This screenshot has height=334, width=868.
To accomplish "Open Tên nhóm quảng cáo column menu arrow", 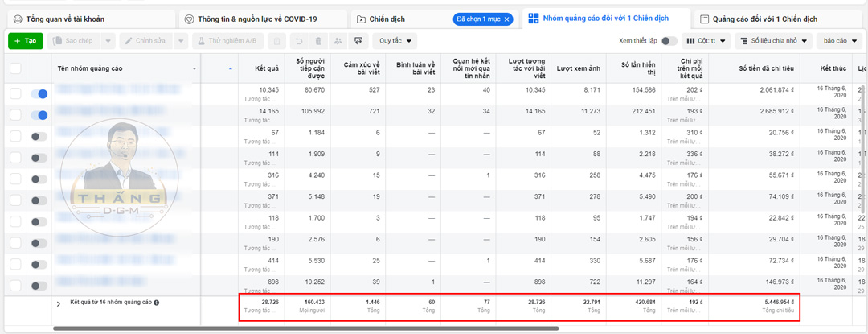I will pyautogui.click(x=194, y=68).
